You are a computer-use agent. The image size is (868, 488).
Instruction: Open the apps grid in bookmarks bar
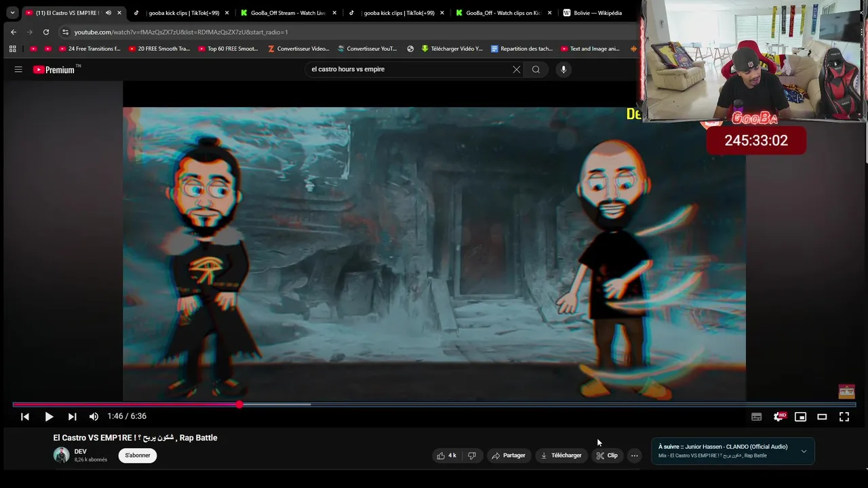tap(12, 49)
